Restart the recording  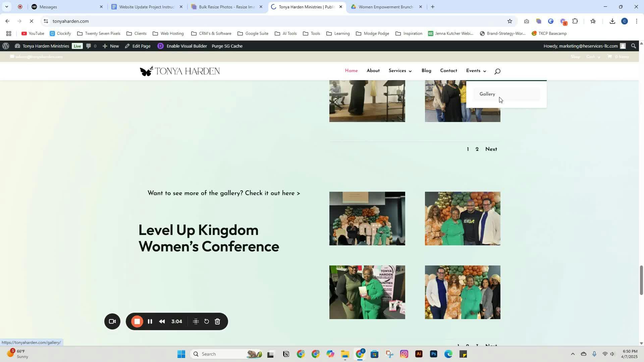pyautogui.click(x=207, y=321)
